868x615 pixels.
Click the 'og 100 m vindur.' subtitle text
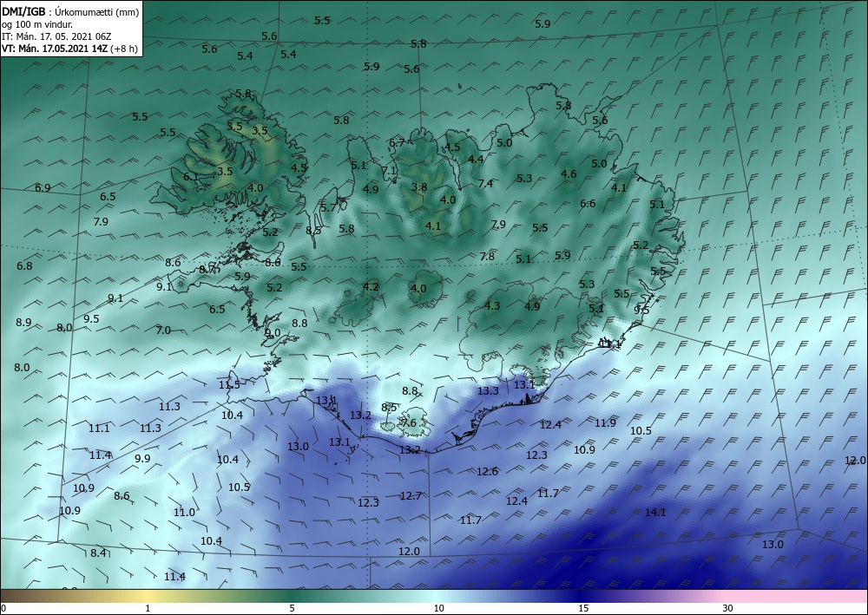tap(36, 23)
